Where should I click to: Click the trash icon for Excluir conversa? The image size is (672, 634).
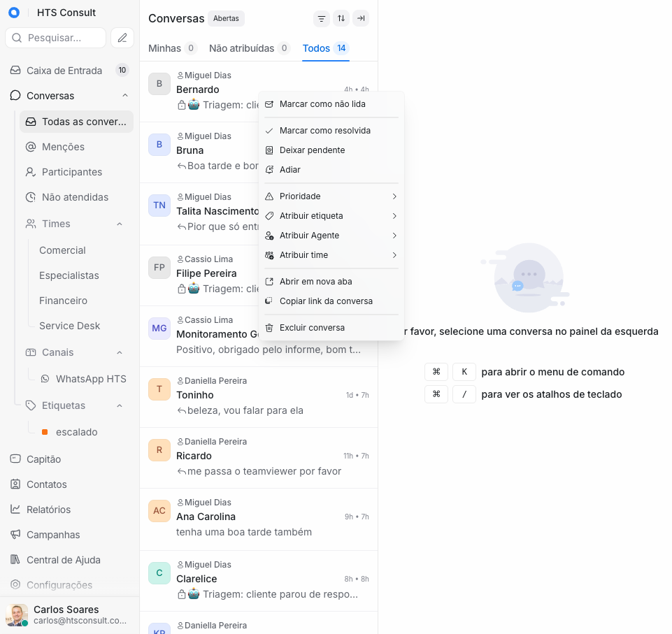269,328
